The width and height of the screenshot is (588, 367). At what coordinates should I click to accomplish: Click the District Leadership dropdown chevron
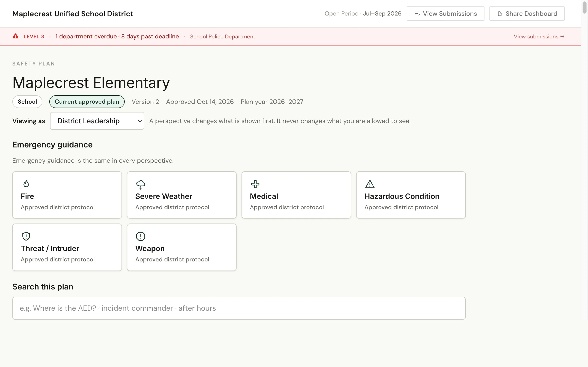[140, 121]
